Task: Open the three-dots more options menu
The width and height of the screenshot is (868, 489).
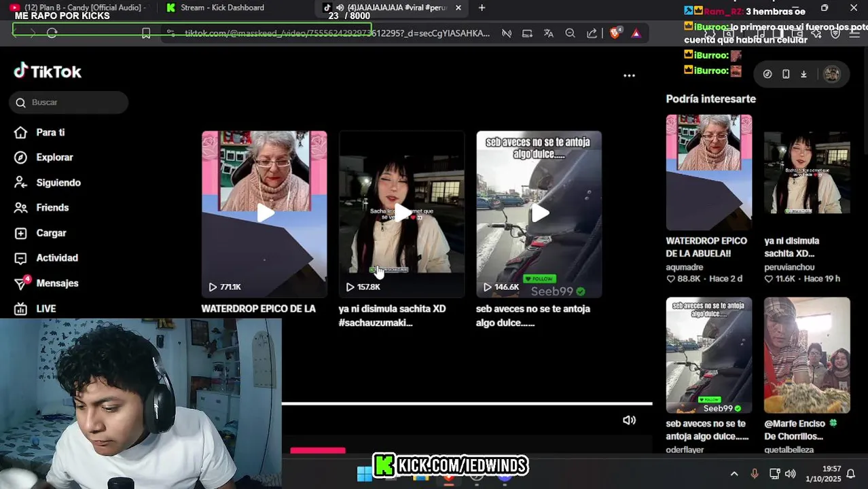Action: tap(629, 75)
